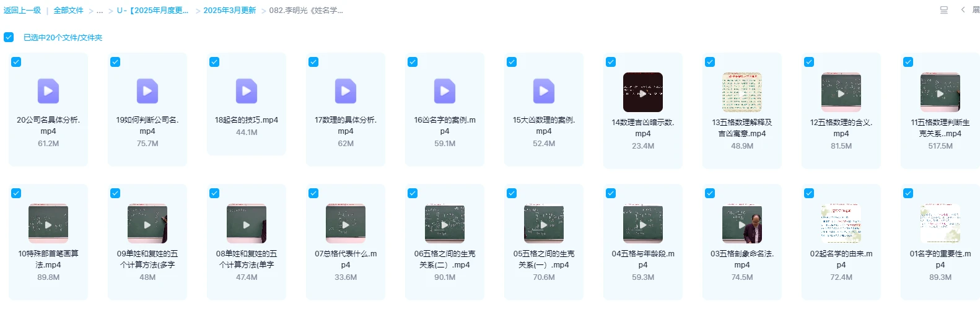980x322 pixels.
Task: Click the 89.3M size under 01名字的重要性
Action: [x=940, y=277]
